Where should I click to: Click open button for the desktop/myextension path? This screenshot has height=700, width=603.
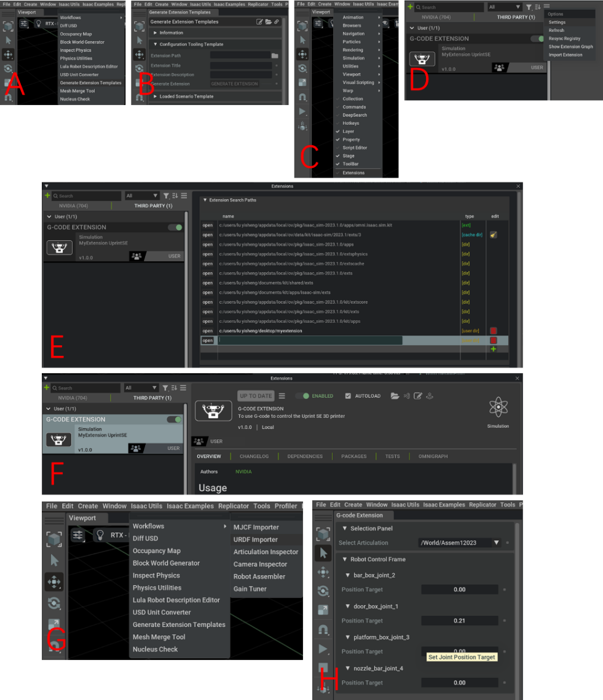[207, 331]
